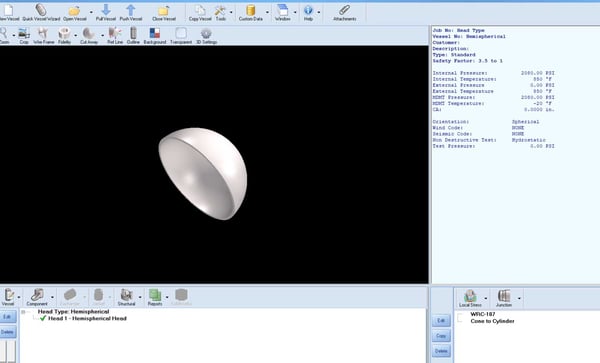
Task: Click the Push Vessel up-arrow icon
Action: [x=131, y=12]
